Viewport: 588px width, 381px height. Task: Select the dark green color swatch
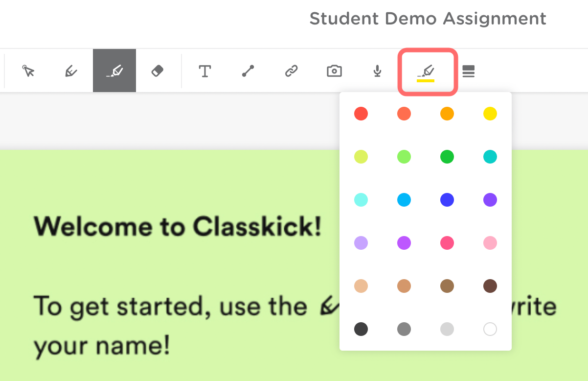(x=447, y=157)
